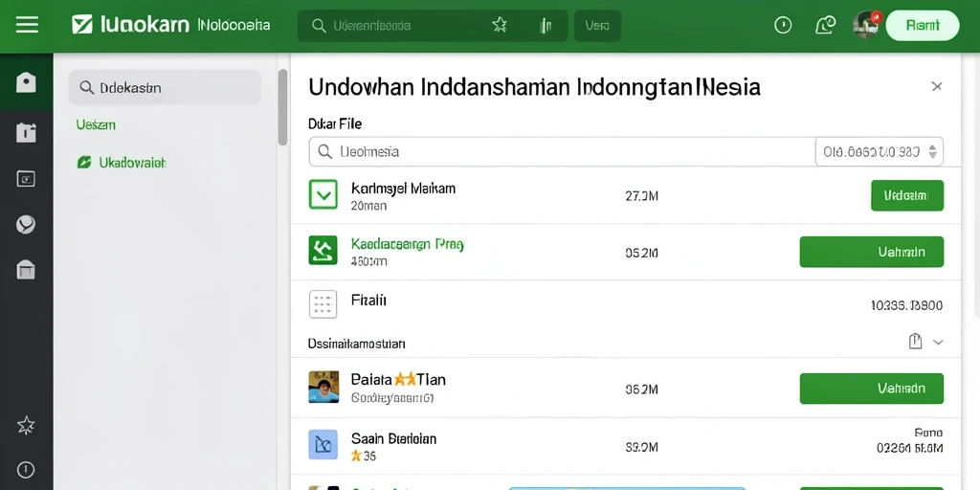
Task: Click the clock icon in header
Action: coord(783,25)
